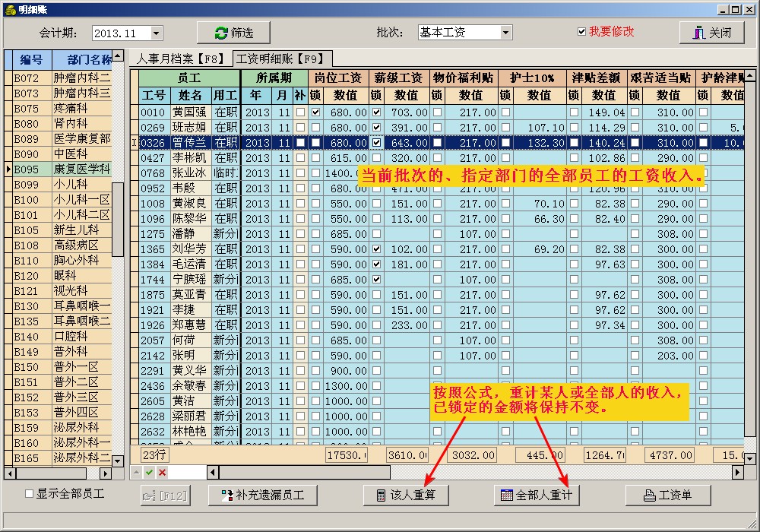Open the 工资单 payslip print button
Viewport: 760px width, 532px height.
pyautogui.click(x=667, y=496)
